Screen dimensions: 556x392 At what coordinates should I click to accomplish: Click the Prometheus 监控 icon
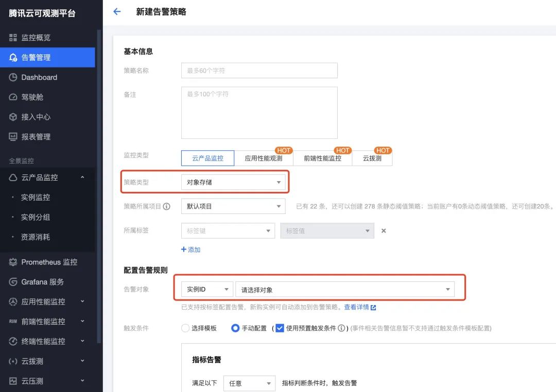(x=13, y=262)
